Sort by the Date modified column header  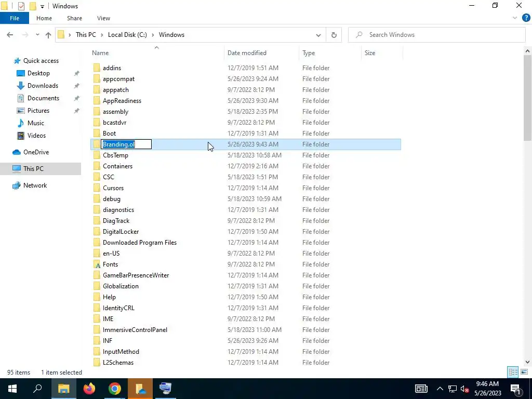(x=247, y=53)
